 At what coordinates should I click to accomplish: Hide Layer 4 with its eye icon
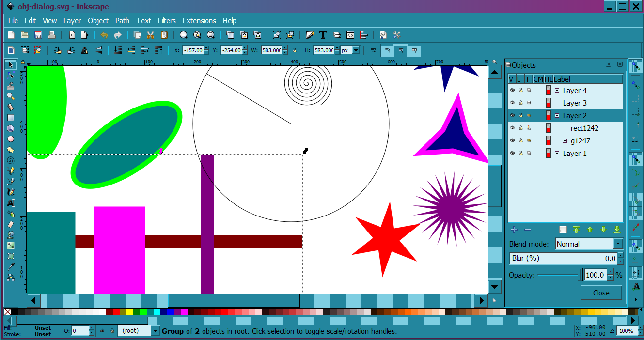[x=512, y=90]
